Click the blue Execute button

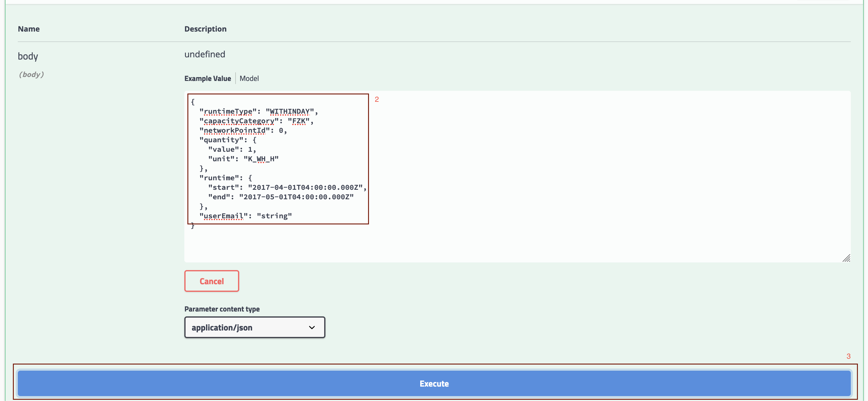[434, 383]
